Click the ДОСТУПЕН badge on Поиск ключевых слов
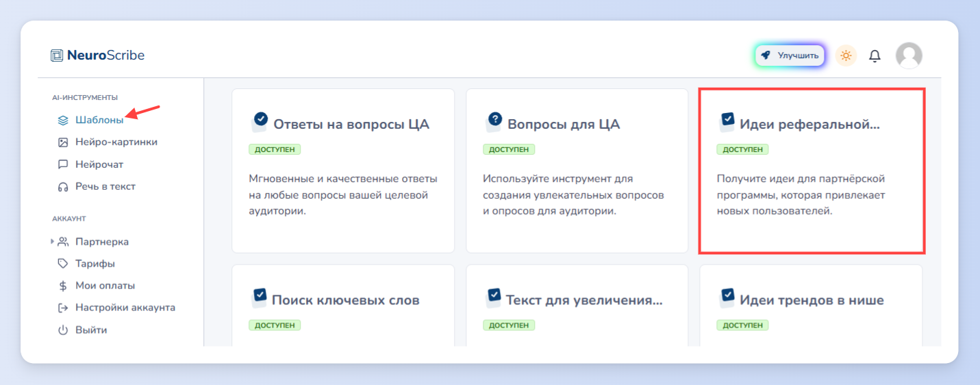The height and width of the screenshot is (385, 980). click(x=275, y=325)
